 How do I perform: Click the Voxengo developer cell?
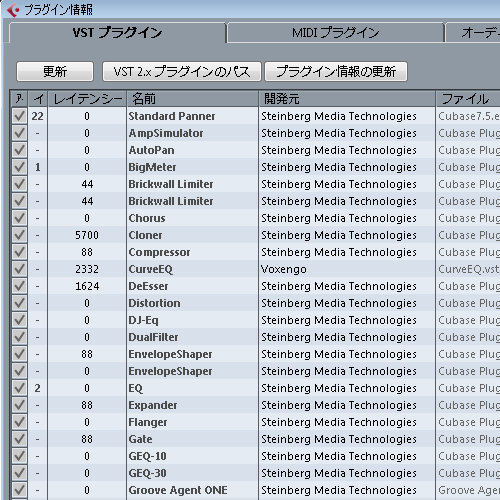click(x=284, y=269)
